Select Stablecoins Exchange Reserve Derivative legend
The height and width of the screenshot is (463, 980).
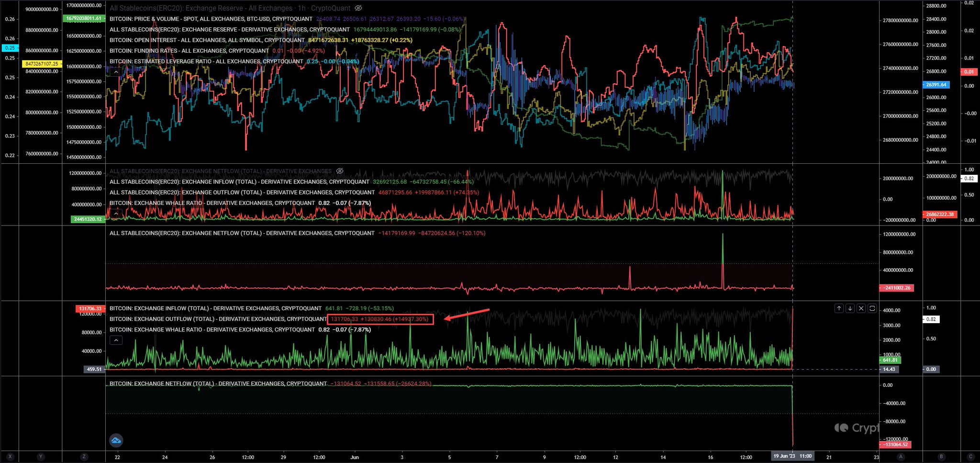coord(230,30)
